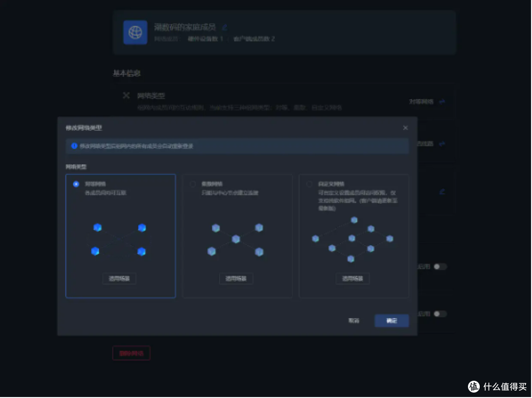Image resolution: width=532 pixels, height=398 pixels.
Task: Click the peer network topology diagram
Action: 119,239
